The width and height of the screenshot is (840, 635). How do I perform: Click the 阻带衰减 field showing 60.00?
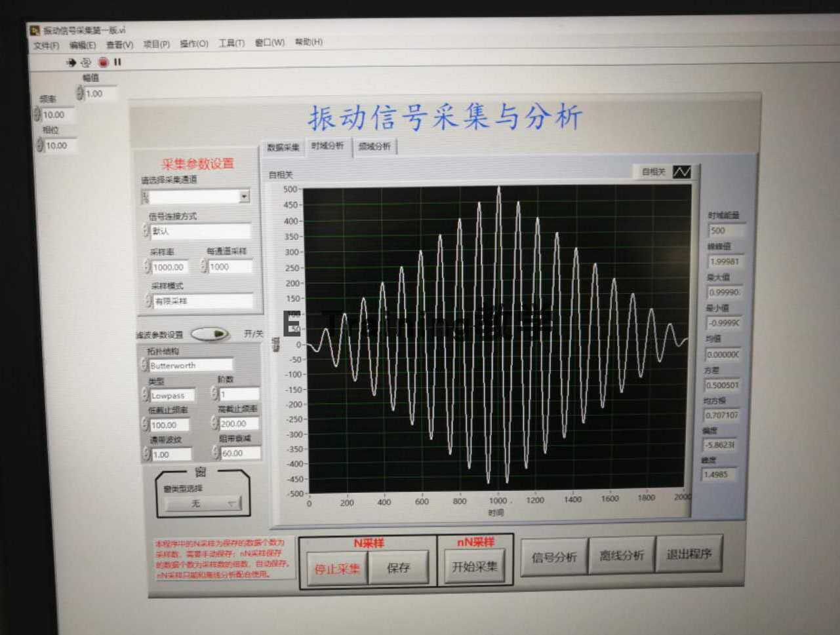pos(241,453)
